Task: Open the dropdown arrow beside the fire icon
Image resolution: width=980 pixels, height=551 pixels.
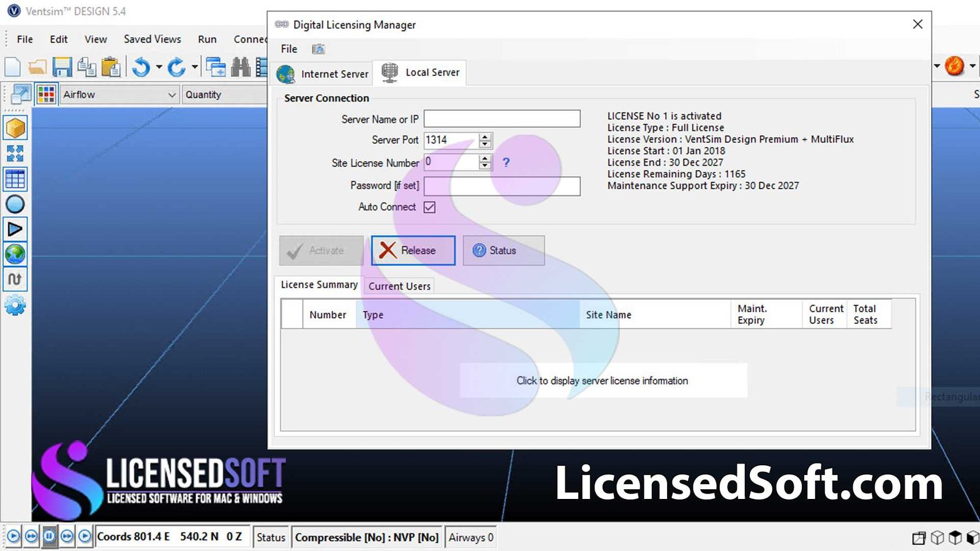Action: [x=973, y=66]
